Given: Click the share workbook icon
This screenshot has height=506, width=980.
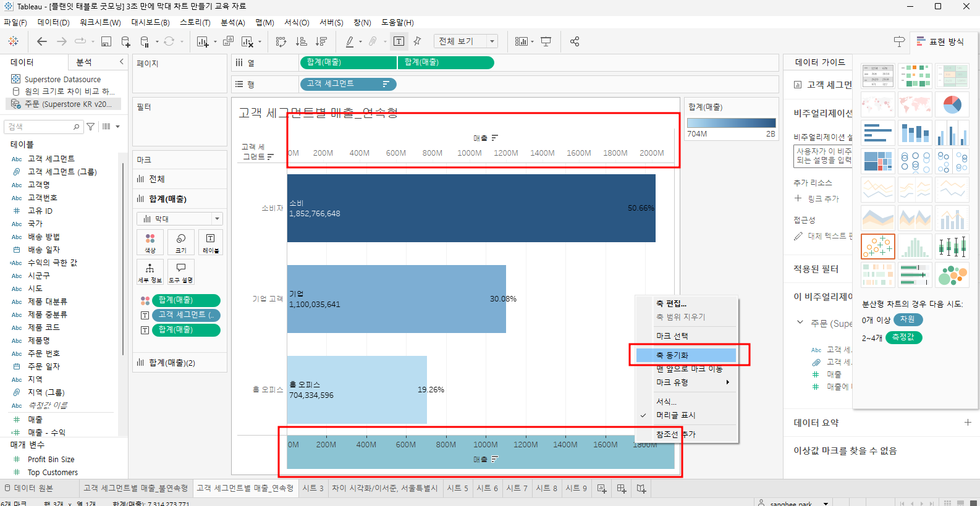Looking at the screenshot, I should coord(575,41).
